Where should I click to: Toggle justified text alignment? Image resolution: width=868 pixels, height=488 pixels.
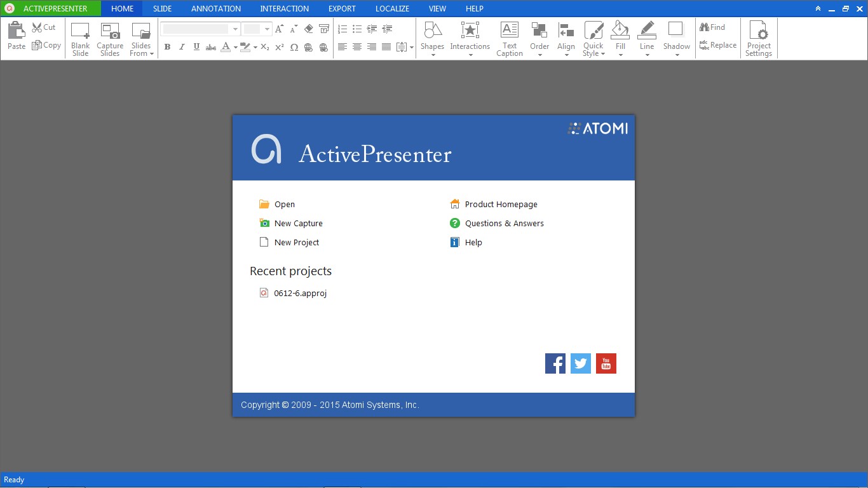coord(386,47)
